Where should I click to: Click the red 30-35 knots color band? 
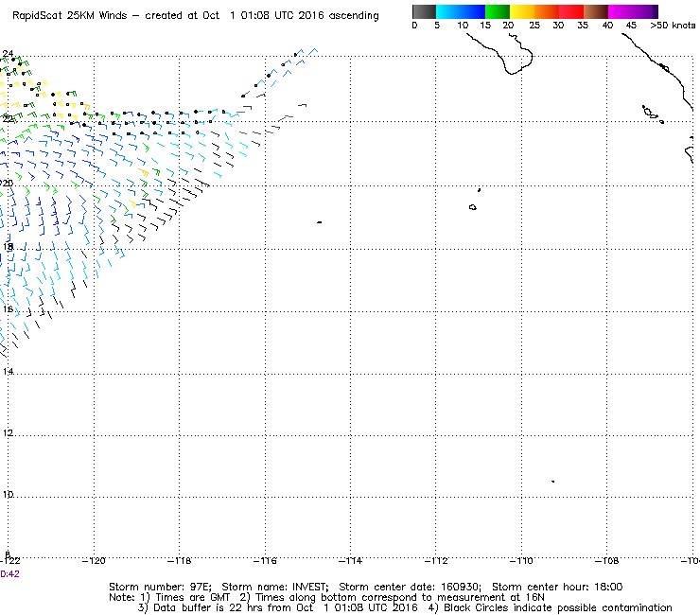pyautogui.click(x=571, y=11)
